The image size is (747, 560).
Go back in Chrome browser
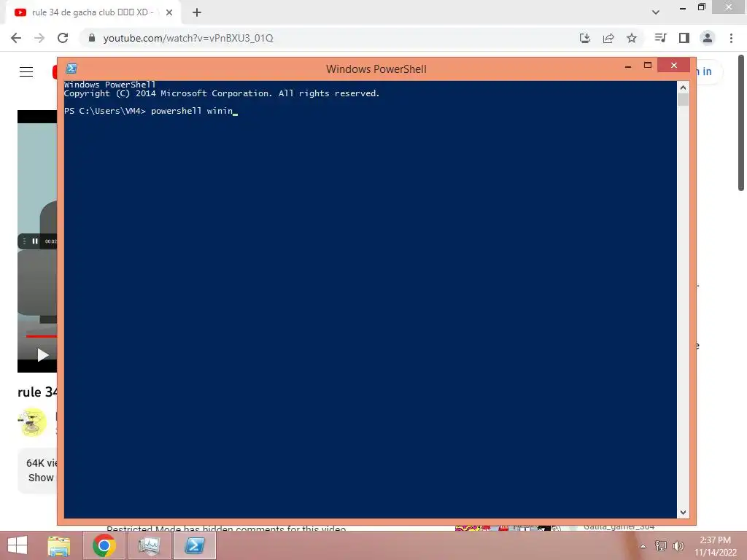coord(16,38)
